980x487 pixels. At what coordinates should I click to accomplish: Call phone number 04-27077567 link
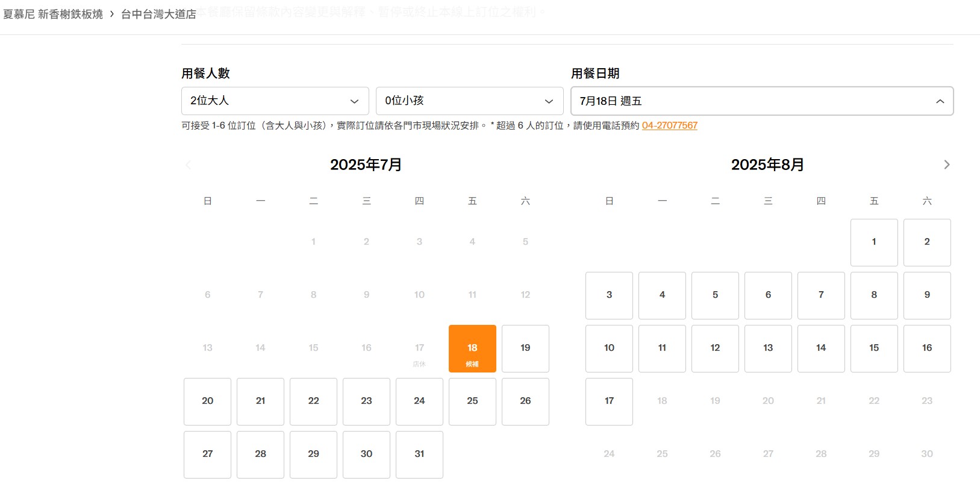(x=669, y=125)
